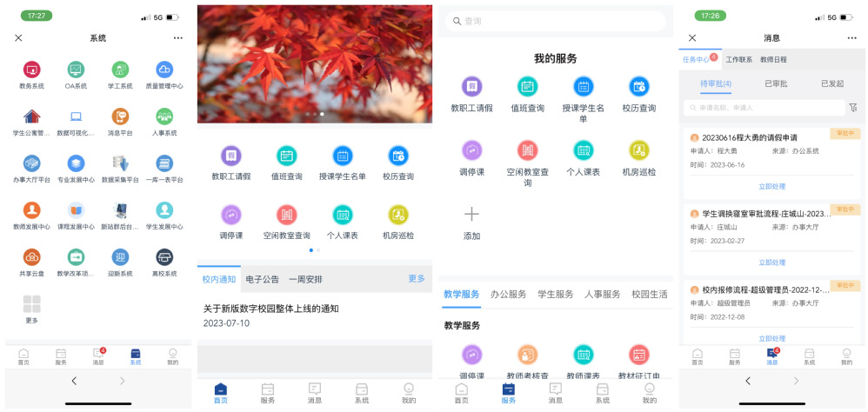Select the 教师日程 tab
Image resolution: width=868 pixels, height=412 pixels.
click(x=773, y=60)
